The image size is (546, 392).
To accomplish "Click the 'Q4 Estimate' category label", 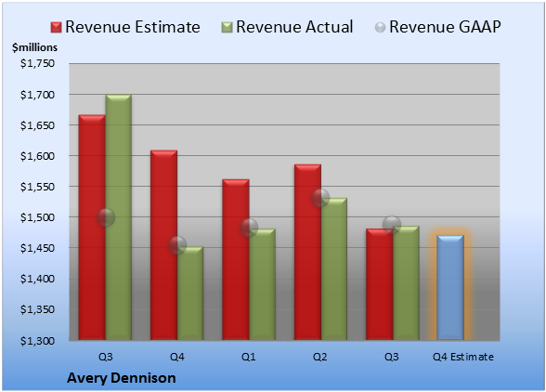I will 463,357.
